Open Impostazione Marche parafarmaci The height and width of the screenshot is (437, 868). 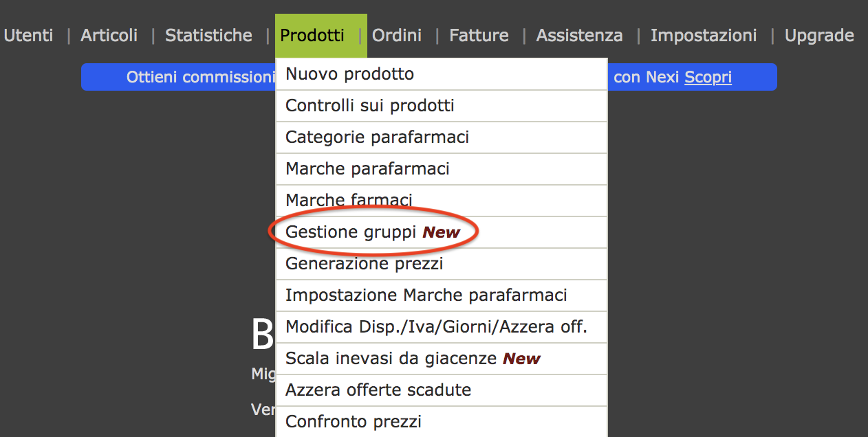(x=426, y=295)
